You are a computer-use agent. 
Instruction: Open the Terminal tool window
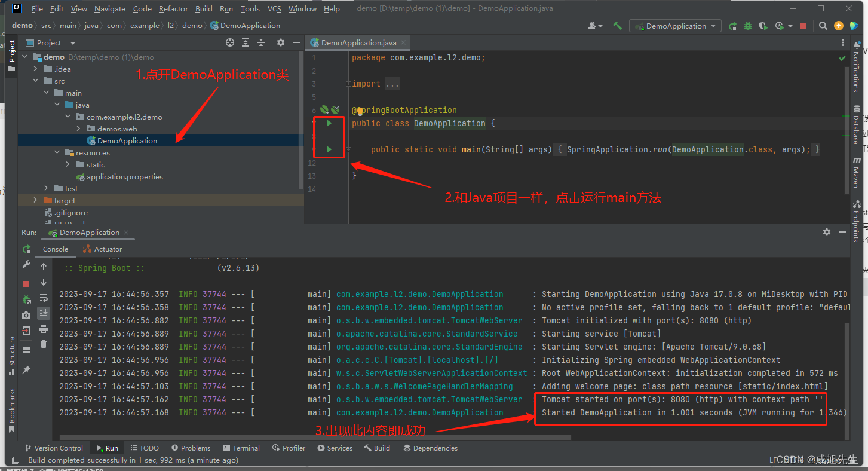point(241,448)
